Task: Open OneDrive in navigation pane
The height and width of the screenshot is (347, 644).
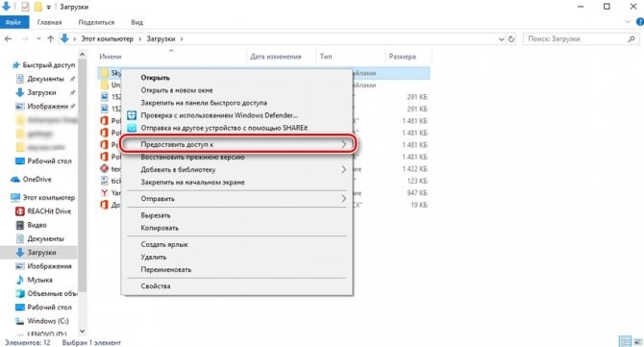Action: pyautogui.click(x=37, y=180)
